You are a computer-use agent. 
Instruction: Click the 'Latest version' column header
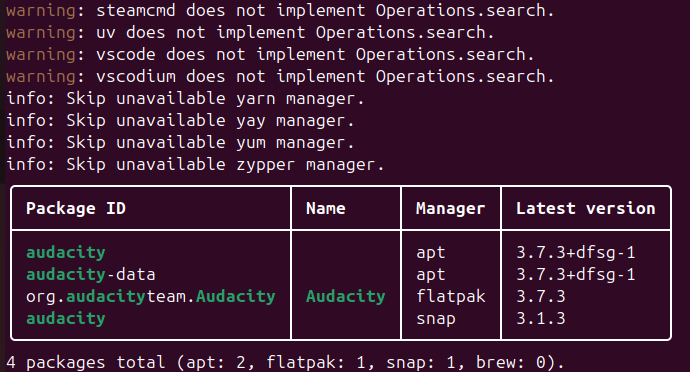[586, 208]
